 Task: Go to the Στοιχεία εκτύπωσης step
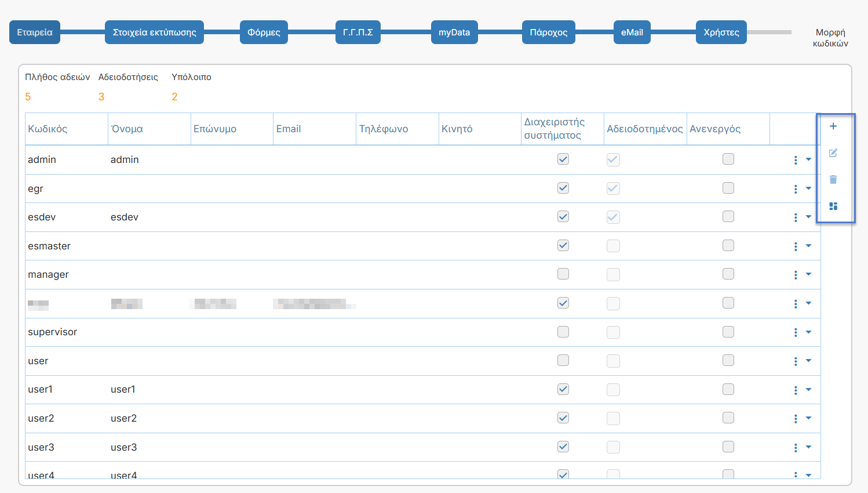[x=154, y=32]
